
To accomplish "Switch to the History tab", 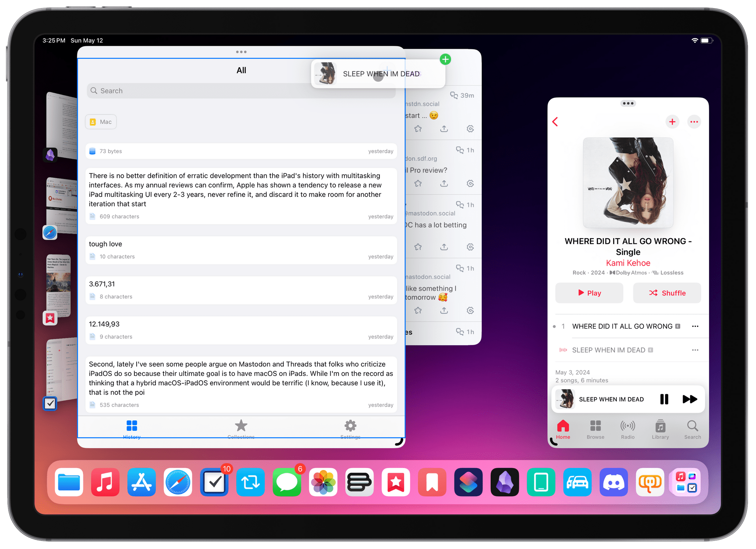I will pos(132,429).
